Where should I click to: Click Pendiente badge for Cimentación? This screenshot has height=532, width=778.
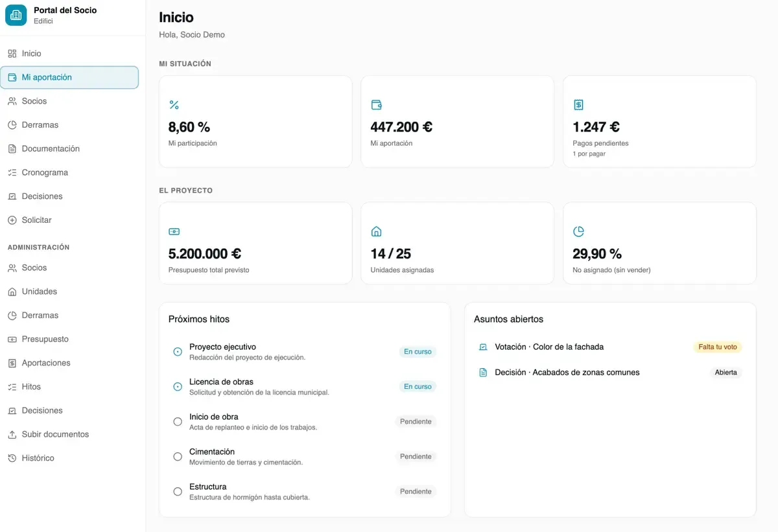[416, 457]
